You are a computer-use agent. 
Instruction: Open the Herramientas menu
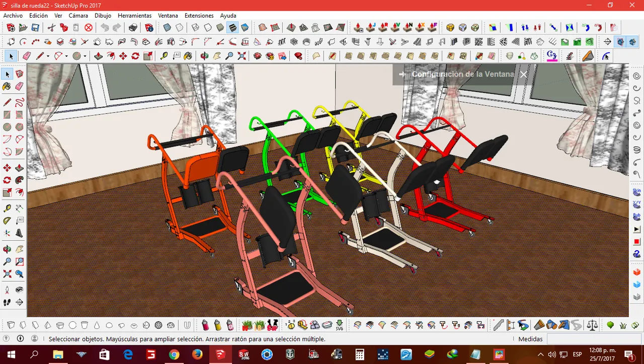(134, 16)
